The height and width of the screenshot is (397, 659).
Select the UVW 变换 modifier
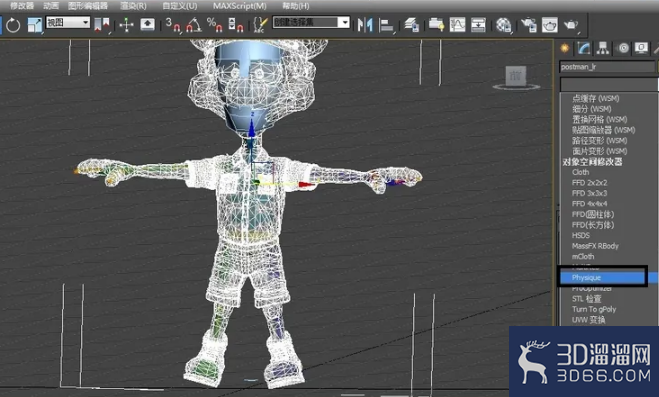[588, 320]
